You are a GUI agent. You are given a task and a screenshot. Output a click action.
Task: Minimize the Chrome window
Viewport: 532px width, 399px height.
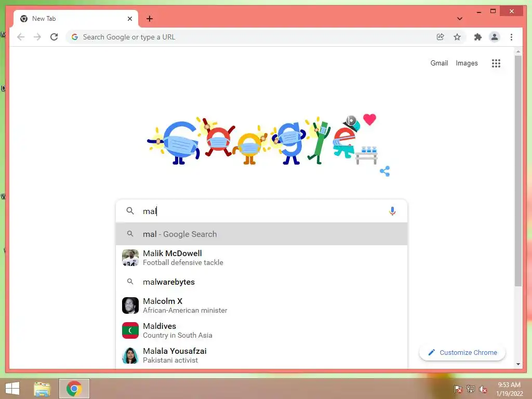point(478,11)
